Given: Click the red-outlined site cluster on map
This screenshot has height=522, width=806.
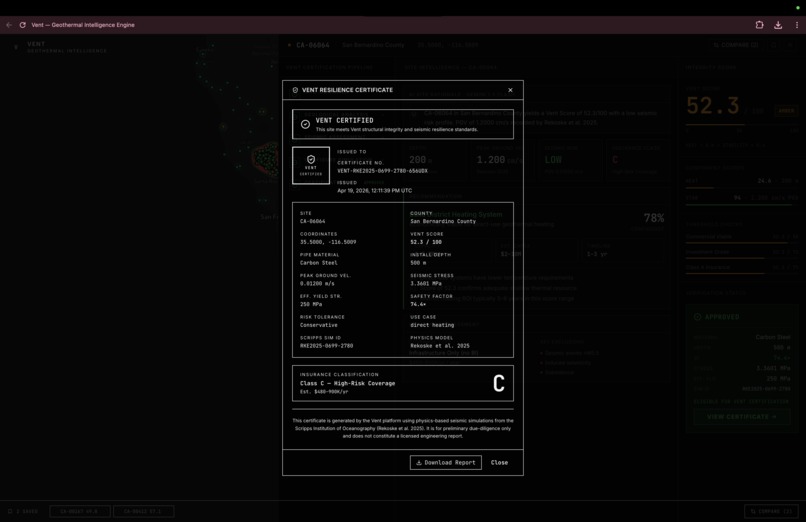Looking at the screenshot, I should coord(266,159).
